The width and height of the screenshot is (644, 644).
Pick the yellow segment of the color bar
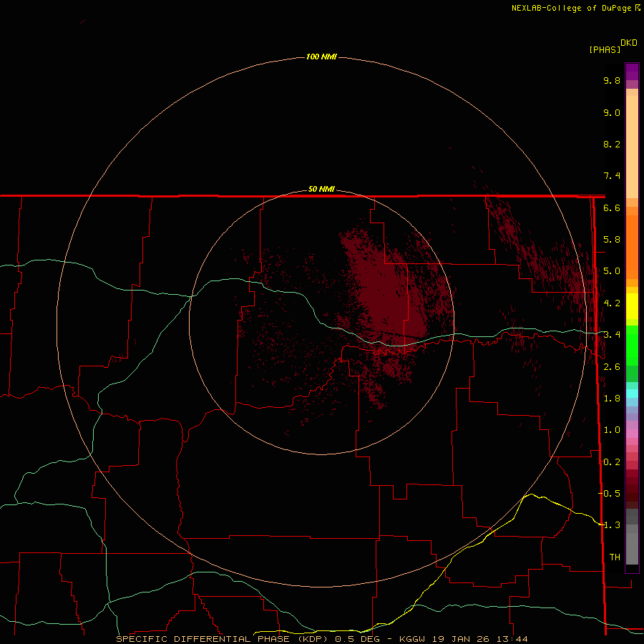pos(632,306)
